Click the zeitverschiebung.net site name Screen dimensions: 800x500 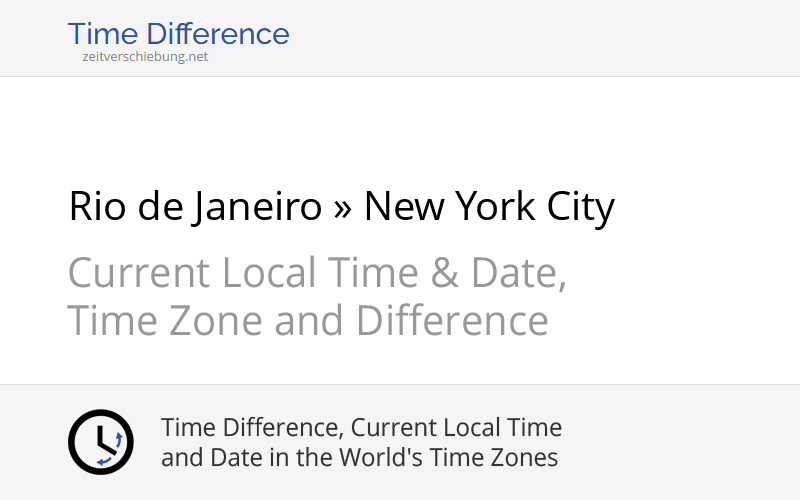tap(145, 57)
